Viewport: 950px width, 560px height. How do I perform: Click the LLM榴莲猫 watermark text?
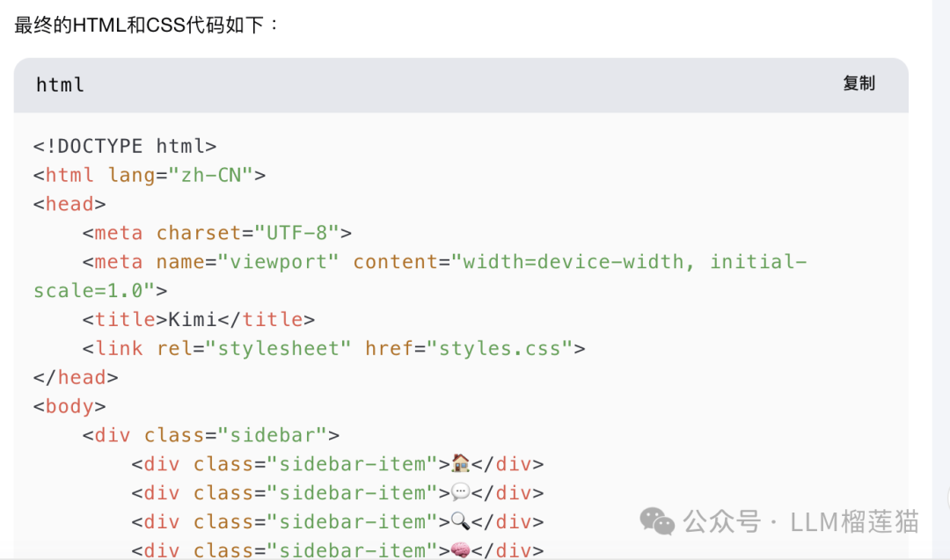tap(854, 522)
